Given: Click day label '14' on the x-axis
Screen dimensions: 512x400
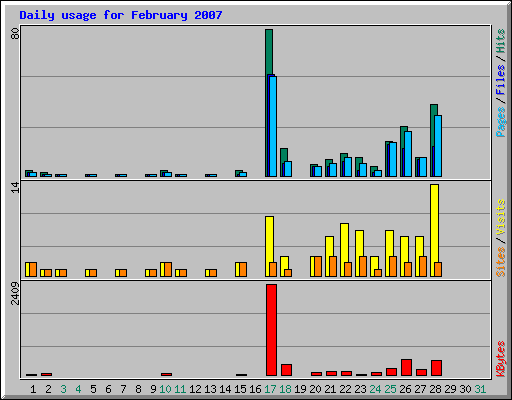Looking at the screenshot, I should click(x=225, y=389).
